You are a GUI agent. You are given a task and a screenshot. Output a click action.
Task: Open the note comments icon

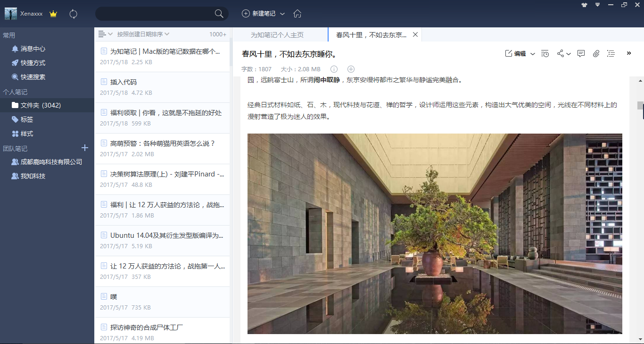click(581, 54)
